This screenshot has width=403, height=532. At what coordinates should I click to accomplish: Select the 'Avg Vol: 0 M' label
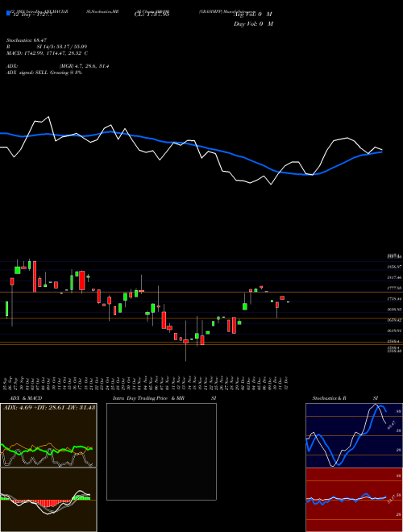253,15
